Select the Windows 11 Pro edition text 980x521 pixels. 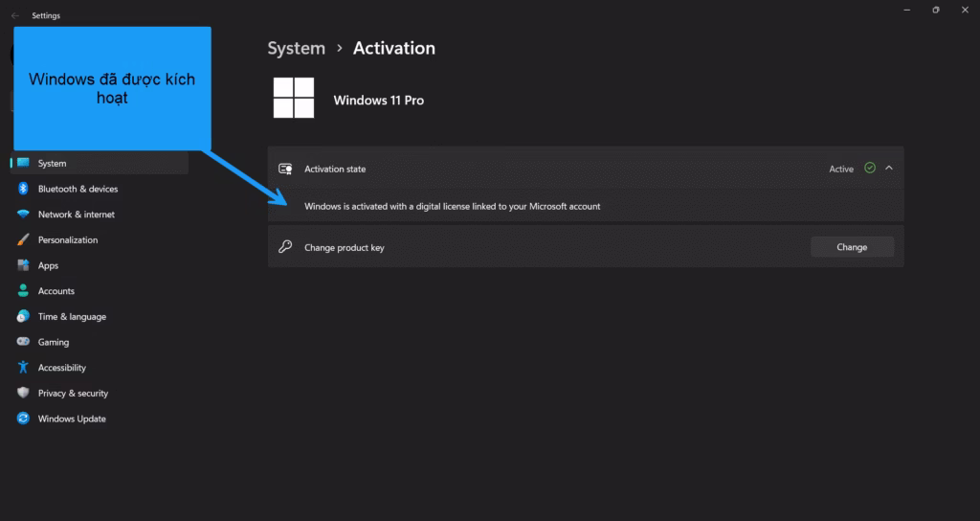[379, 100]
